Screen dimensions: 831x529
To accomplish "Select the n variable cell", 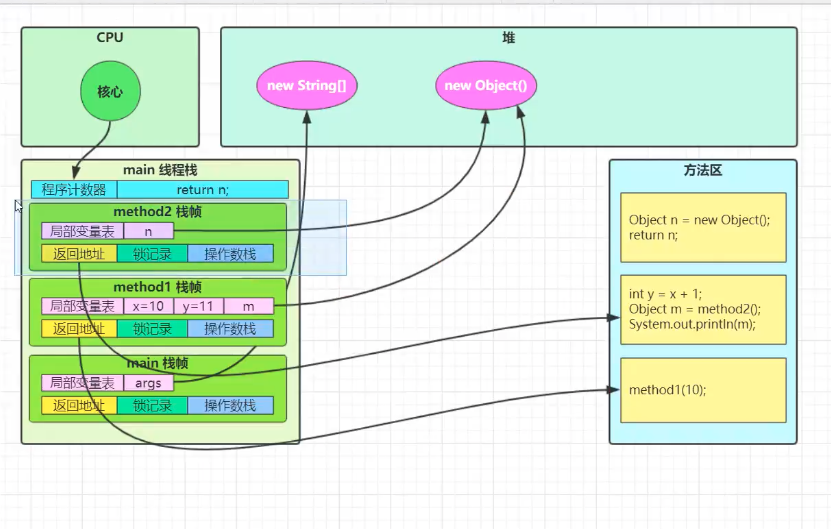I will [x=148, y=231].
